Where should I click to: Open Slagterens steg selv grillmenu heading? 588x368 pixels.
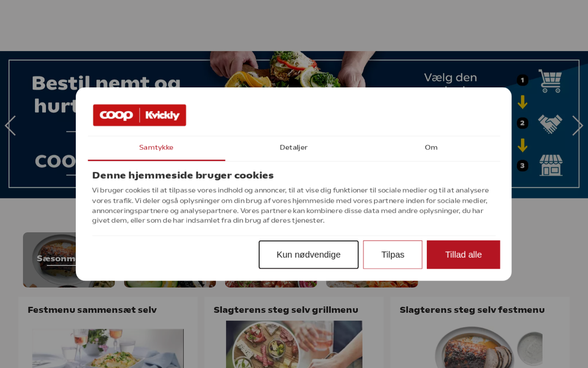286,310
